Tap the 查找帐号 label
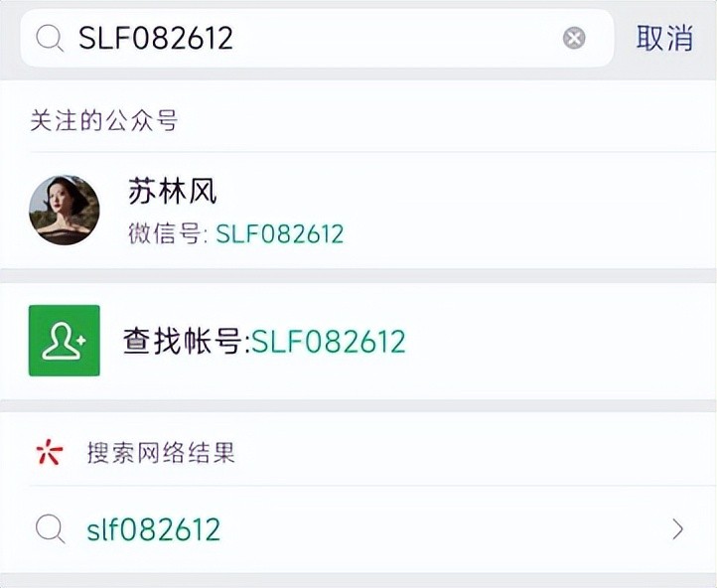Viewport: 717px width, 588px height. coord(183,342)
